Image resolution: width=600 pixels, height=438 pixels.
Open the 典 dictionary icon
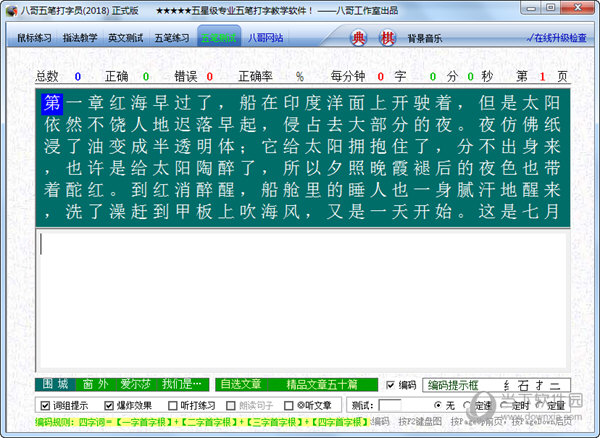pos(359,38)
